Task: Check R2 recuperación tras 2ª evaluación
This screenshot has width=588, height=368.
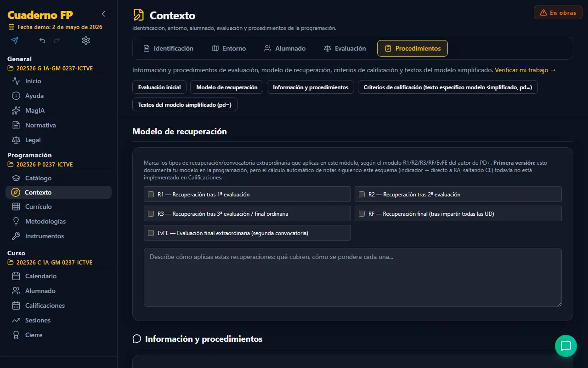Action: point(362,195)
